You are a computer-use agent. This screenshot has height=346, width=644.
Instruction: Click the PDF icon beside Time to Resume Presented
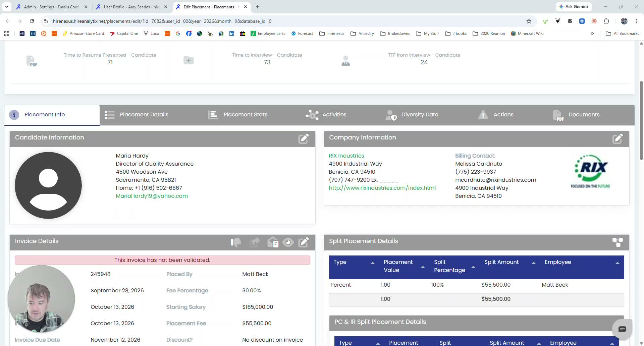click(x=32, y=61)
